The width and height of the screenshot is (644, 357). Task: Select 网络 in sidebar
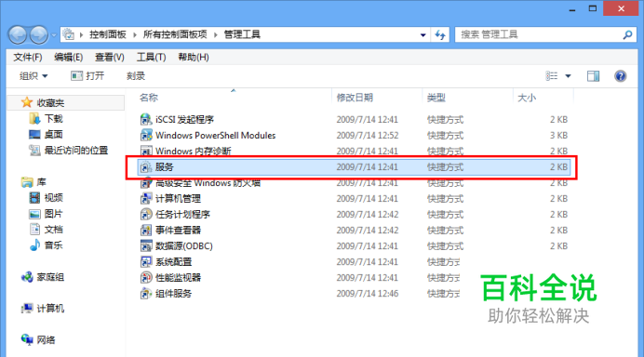click(x=46, y=339)
